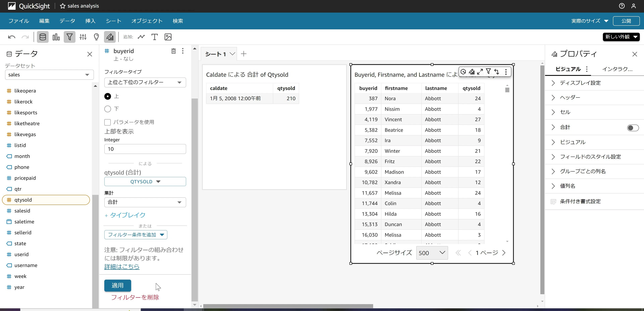Toggle the Filter funnel toolbar icon
Screen dimensions: 644x311
[x=69, y=37]
